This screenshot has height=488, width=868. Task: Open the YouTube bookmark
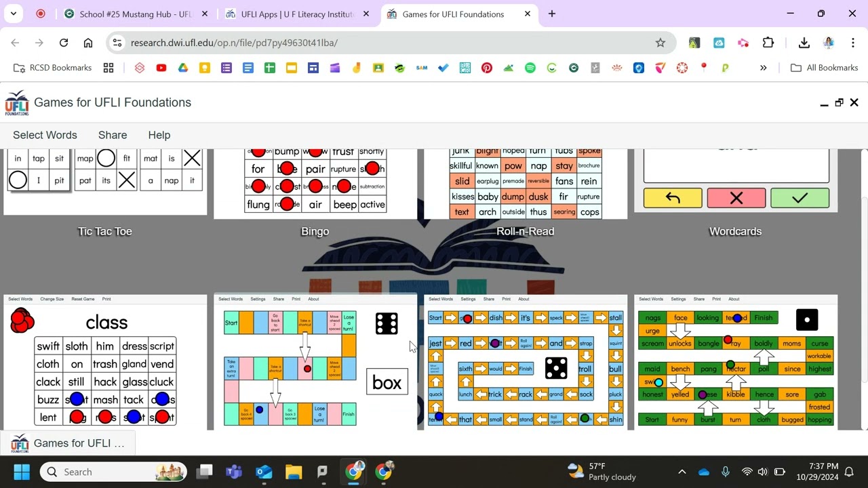pyautogui.click(x=161, y=68)
